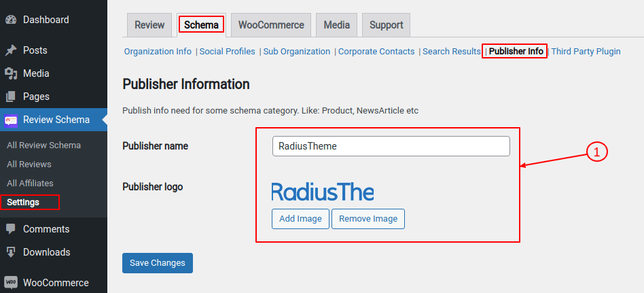The image size is (644, 293).
Task: Click the Publisher Information heading
Action: click(186, 84)
